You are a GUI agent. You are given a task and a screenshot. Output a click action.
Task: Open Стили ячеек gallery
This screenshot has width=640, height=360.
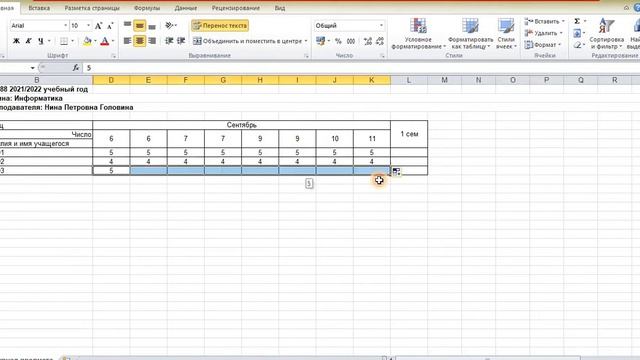[506, 34]
